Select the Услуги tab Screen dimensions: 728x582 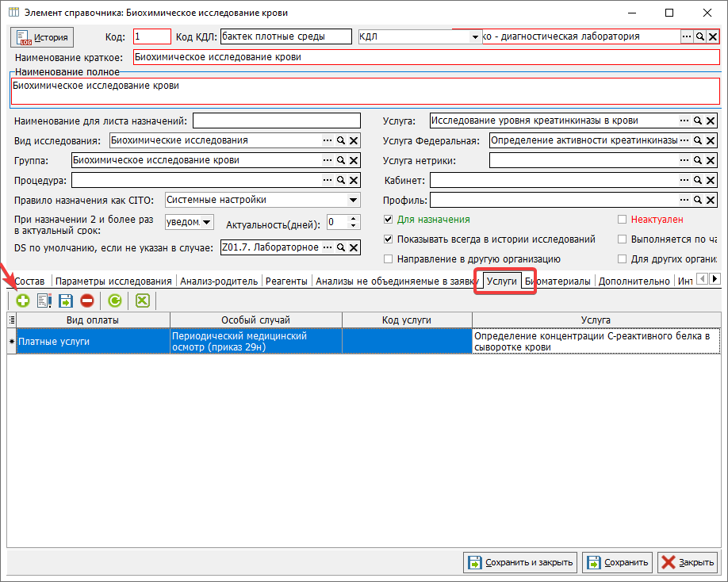click(502, 281)
